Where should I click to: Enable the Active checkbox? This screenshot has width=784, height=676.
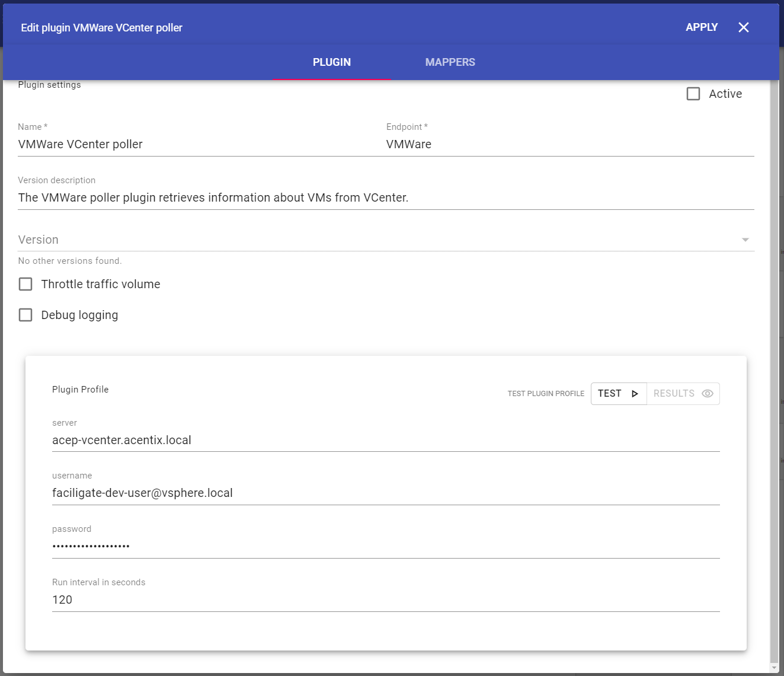(693, 94)
